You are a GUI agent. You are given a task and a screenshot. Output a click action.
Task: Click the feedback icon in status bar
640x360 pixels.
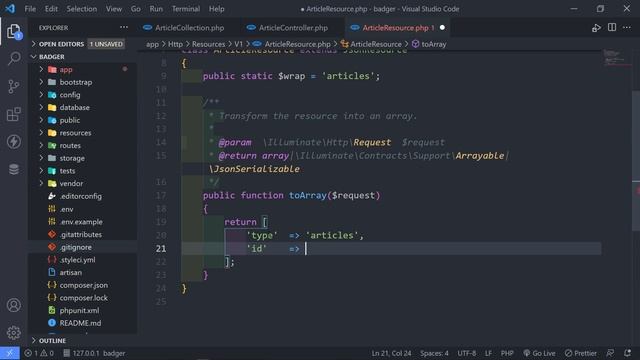610,353
